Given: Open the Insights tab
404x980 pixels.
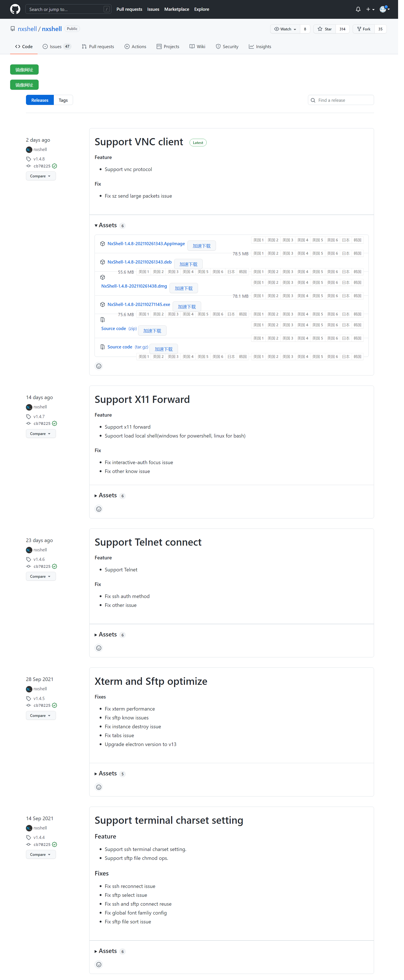Looking at the screenshot, I should click(260, 46).
